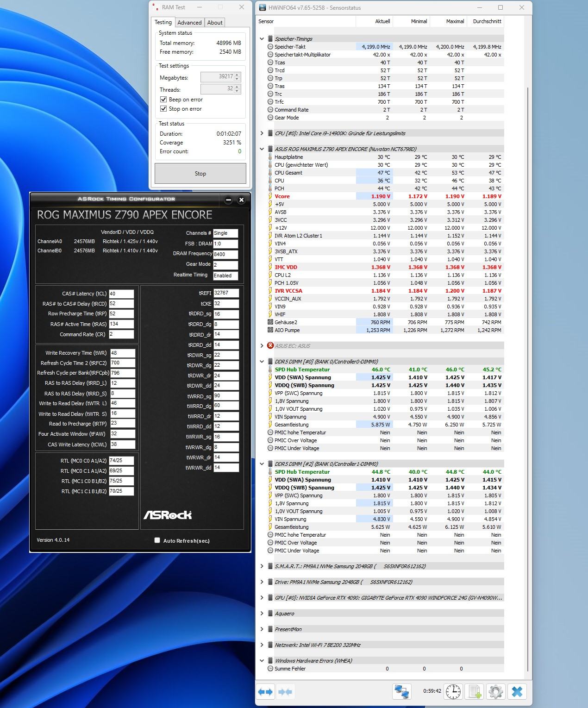Click the thermometer icon beside Hauptplatine
Image resolution: width=588 pixels, height=708 pixels.
coord(270,157)
